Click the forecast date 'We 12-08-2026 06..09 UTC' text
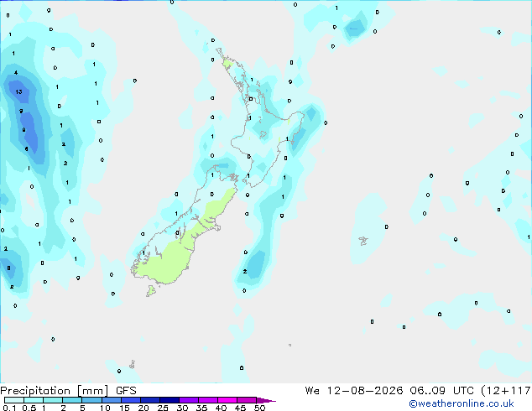The width and height of the screenshot is (532, 411). click(389, 391)
